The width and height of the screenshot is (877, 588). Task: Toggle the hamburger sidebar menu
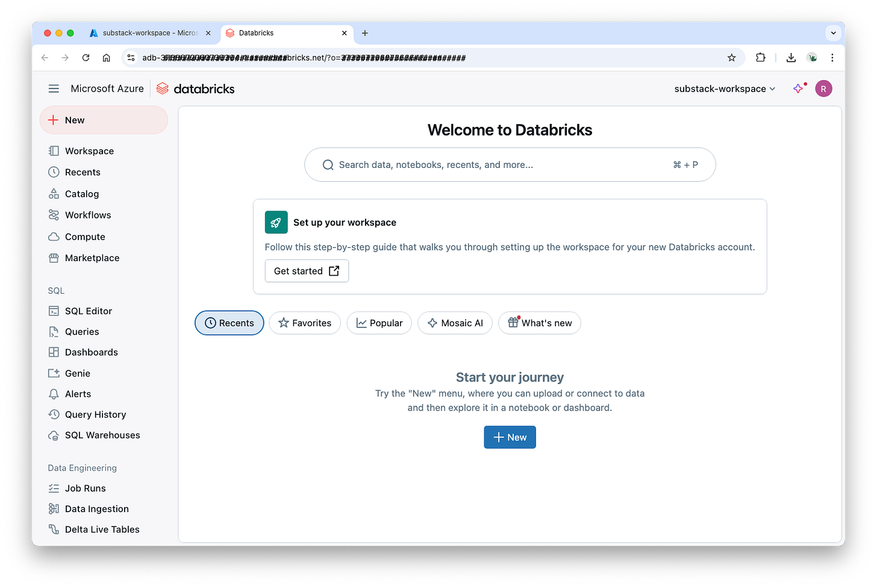coord(54,88)
